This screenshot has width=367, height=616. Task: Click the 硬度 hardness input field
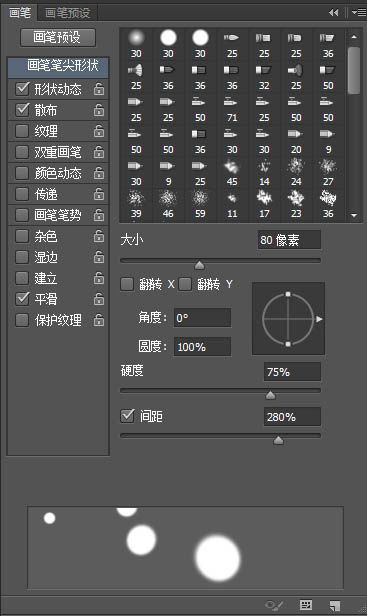coord(292,372)
